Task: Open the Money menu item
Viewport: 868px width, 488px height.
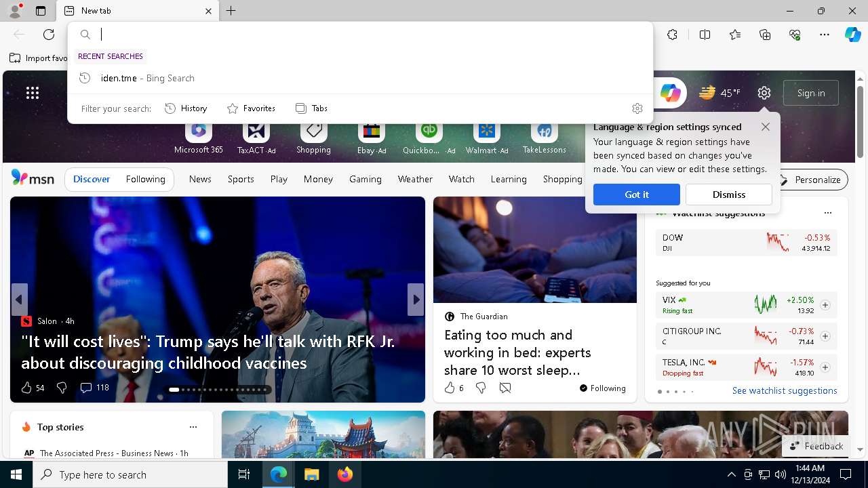Action: 318,179
